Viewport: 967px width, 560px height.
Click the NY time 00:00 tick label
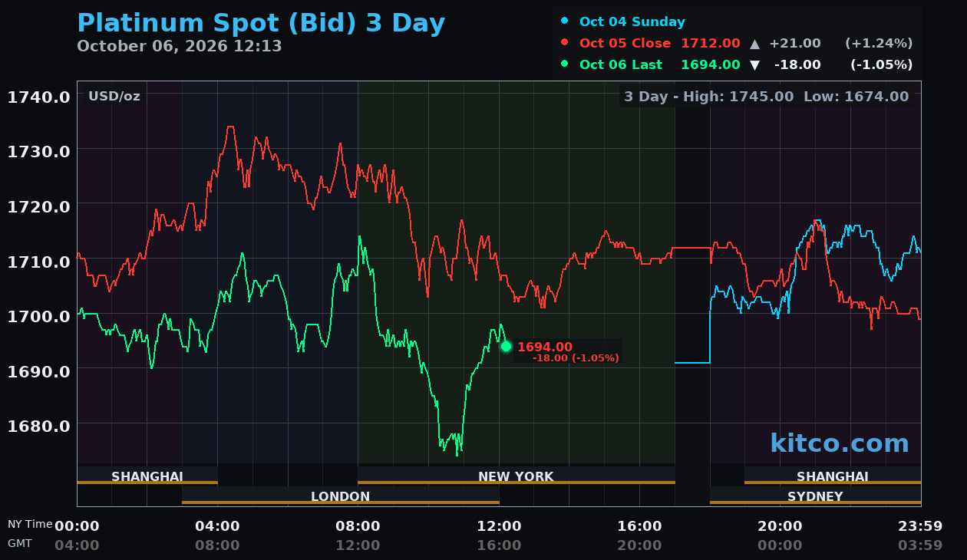(77, 526)
